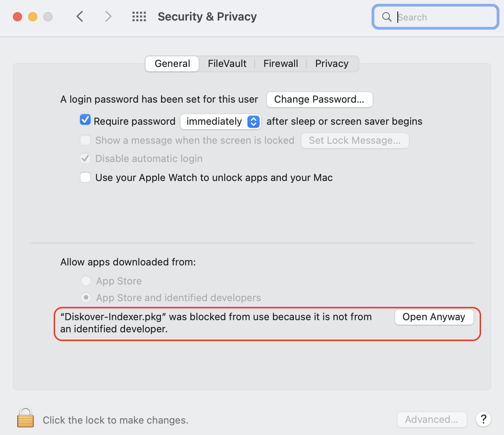504x435 pixels.
Task: Go back with the left chevron
Action: click(80, 17)
